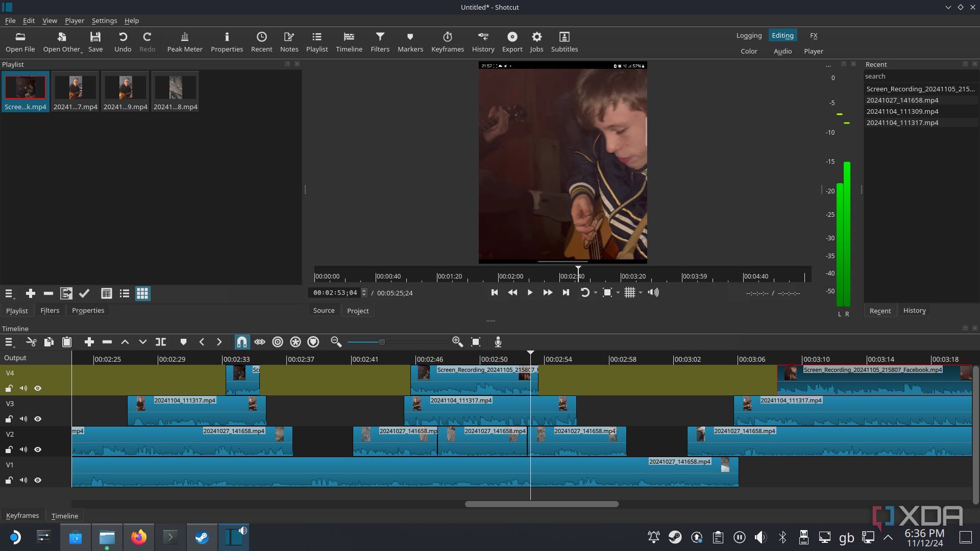The height and width of the screenshot is (551, 980).
Task: Click the ripple delete scissors icon
Action: (x=31, y=342)
